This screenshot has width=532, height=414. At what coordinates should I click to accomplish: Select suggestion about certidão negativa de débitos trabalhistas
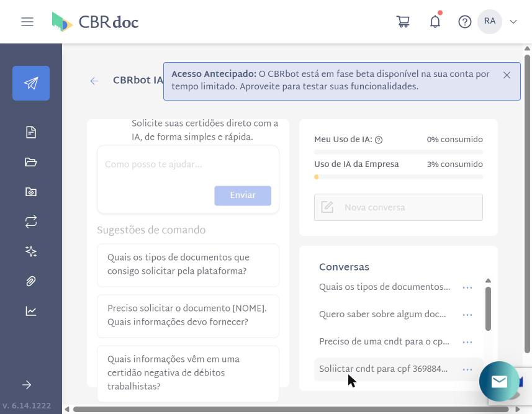pos(188,373)
